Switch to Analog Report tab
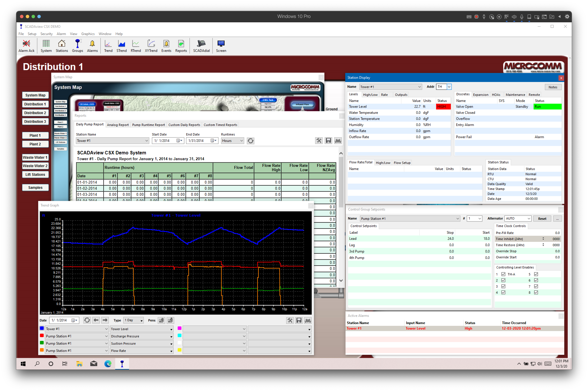 click(x=118, y=125)
